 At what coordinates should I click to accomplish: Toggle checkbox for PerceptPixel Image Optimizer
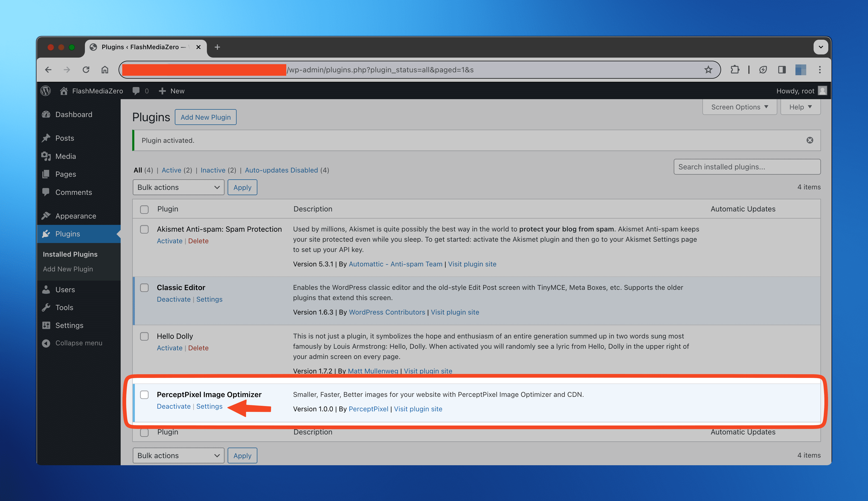(144, 394)
